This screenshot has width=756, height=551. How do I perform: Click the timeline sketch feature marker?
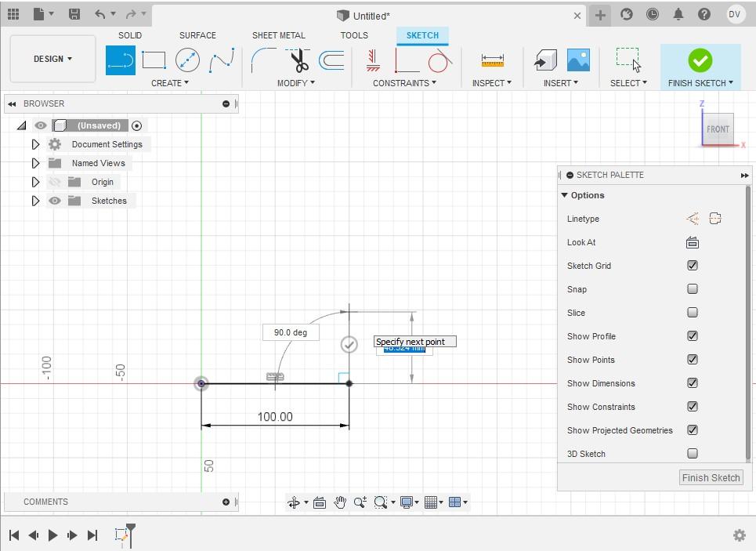121,535
